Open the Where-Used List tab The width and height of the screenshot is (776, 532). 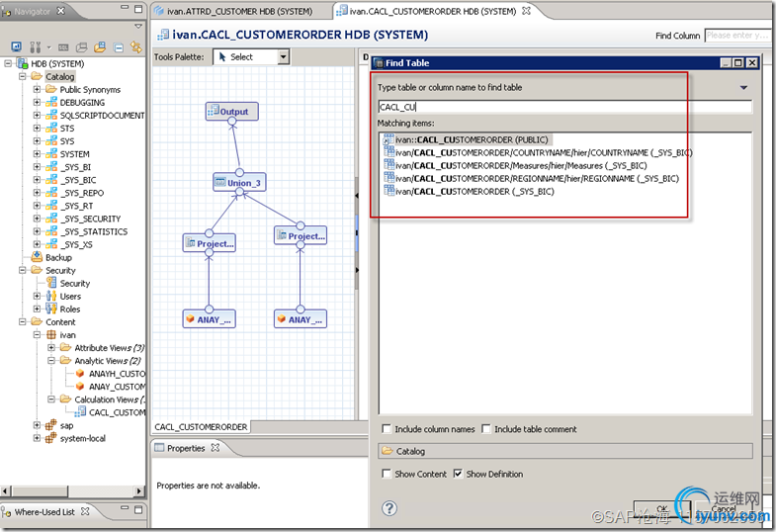[x=44, y=512]
